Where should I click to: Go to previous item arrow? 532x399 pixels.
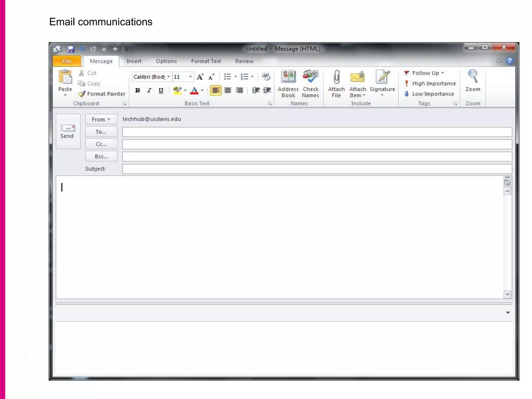[104, 49]
